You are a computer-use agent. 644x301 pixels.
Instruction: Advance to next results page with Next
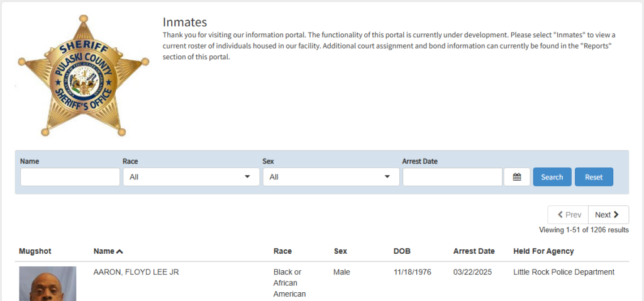(x=608, y=215)
